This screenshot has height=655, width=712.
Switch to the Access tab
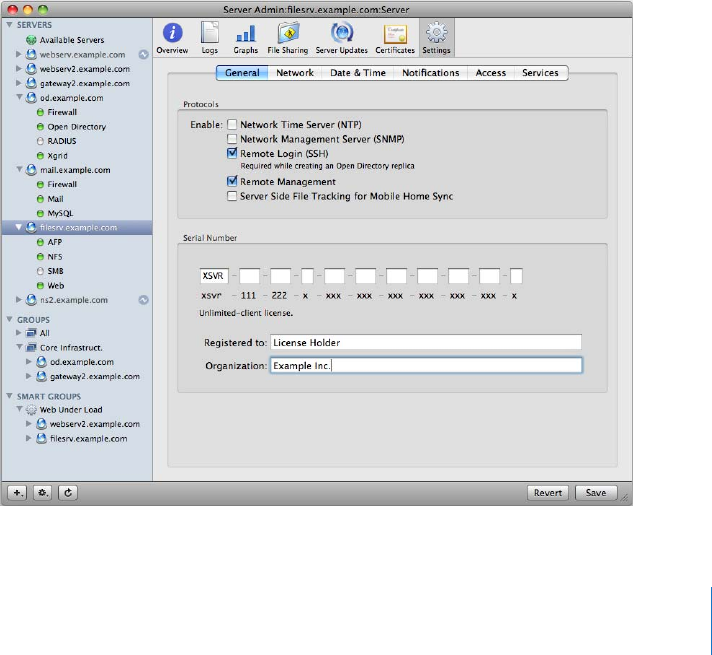click(490, 73)
